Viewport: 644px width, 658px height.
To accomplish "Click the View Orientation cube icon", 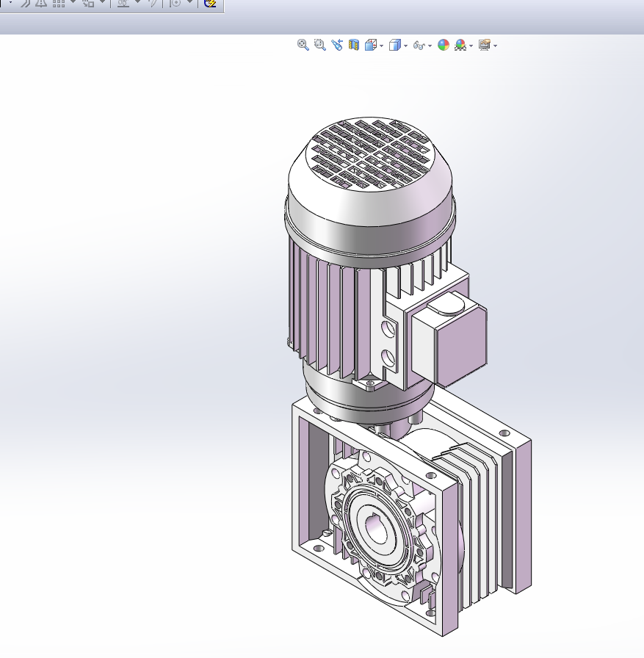I will (x=371, y=46).
